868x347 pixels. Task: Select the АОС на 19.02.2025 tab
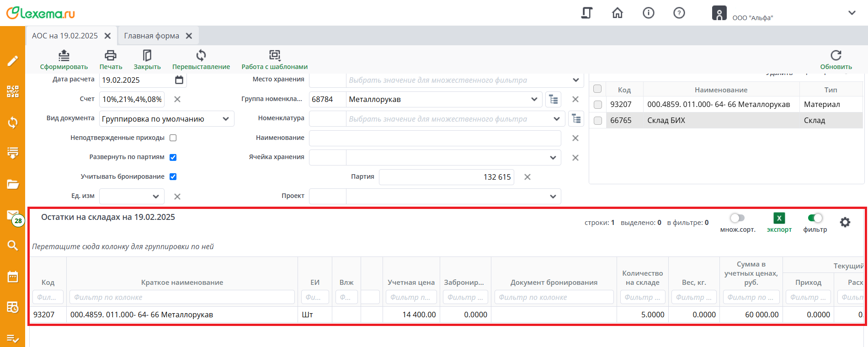[x=65, y=36]
